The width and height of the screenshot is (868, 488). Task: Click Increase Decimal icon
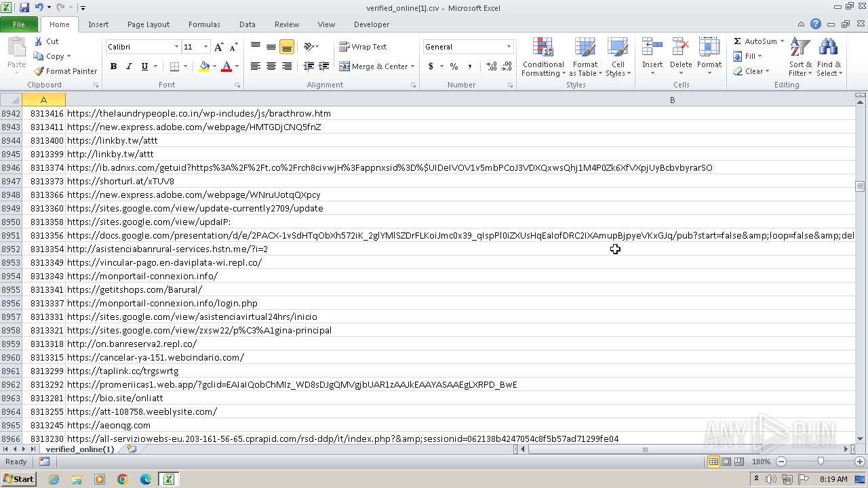tap(492, 66)
